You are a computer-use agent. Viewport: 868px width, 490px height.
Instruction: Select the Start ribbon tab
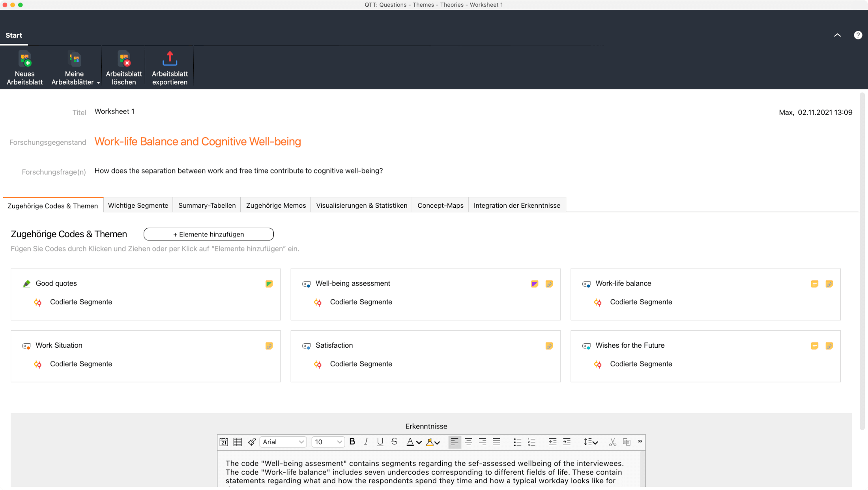14,35
